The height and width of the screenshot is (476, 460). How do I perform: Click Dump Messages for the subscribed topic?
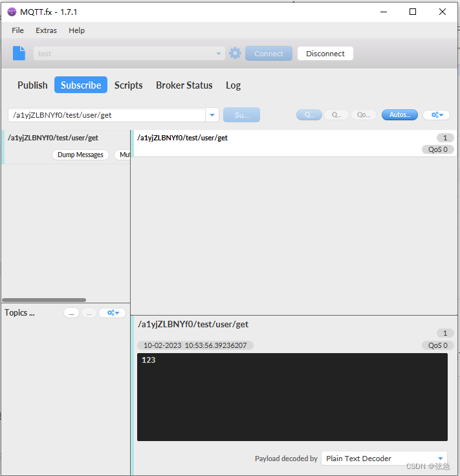(x=80, y=155)
